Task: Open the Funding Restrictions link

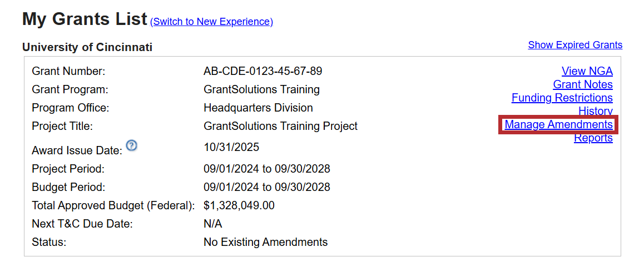Action: coord(562,98)
